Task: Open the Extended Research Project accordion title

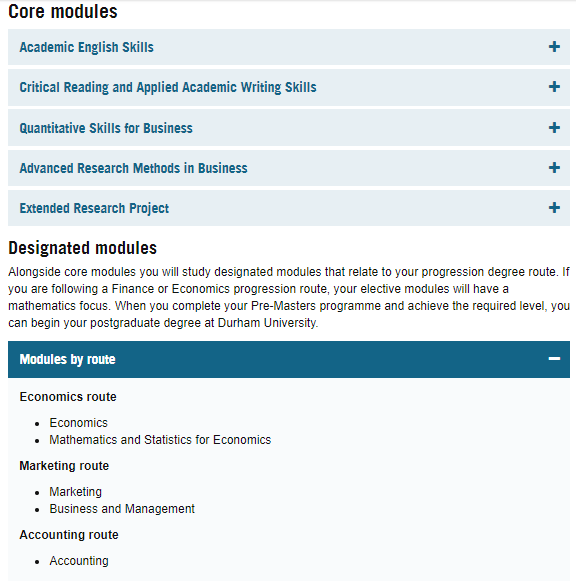Action: point(94,208)
